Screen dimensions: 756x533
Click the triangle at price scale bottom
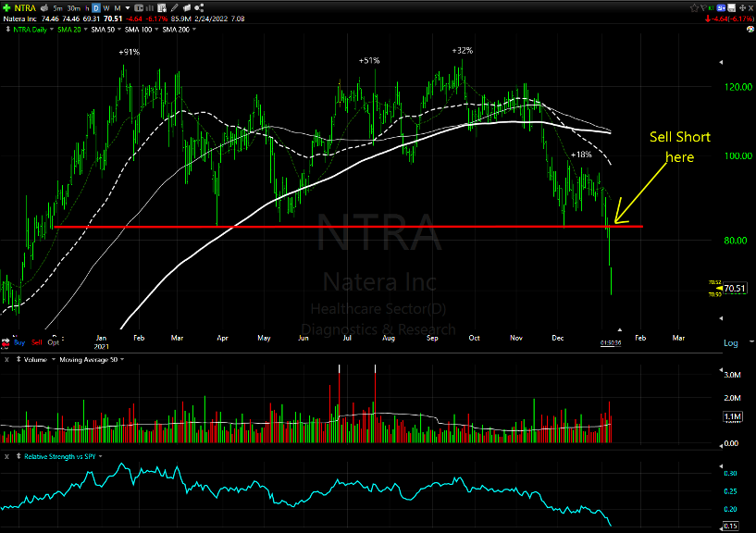(x=721, y=318)
